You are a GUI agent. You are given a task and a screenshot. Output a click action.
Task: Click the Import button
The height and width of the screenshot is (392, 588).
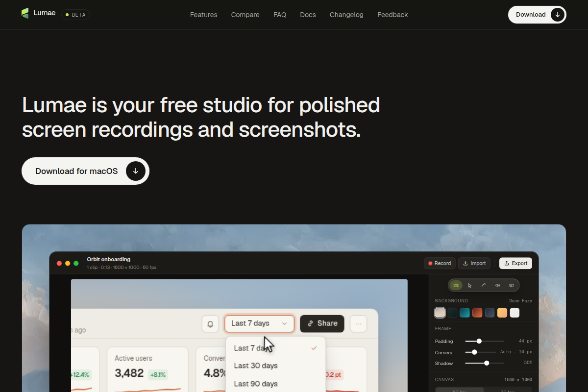tap(474, 263)
